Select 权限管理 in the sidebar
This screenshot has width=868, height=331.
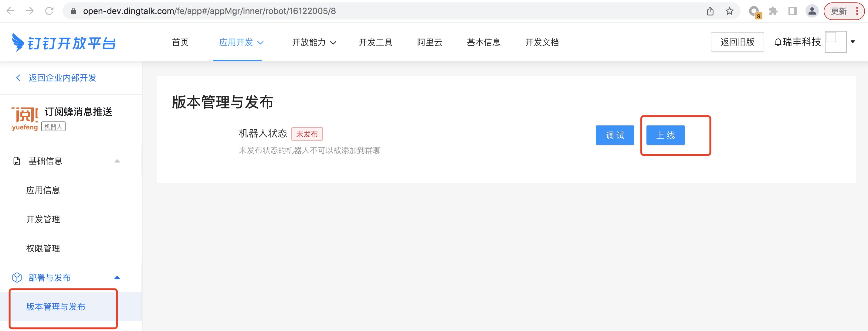(43, 248)
